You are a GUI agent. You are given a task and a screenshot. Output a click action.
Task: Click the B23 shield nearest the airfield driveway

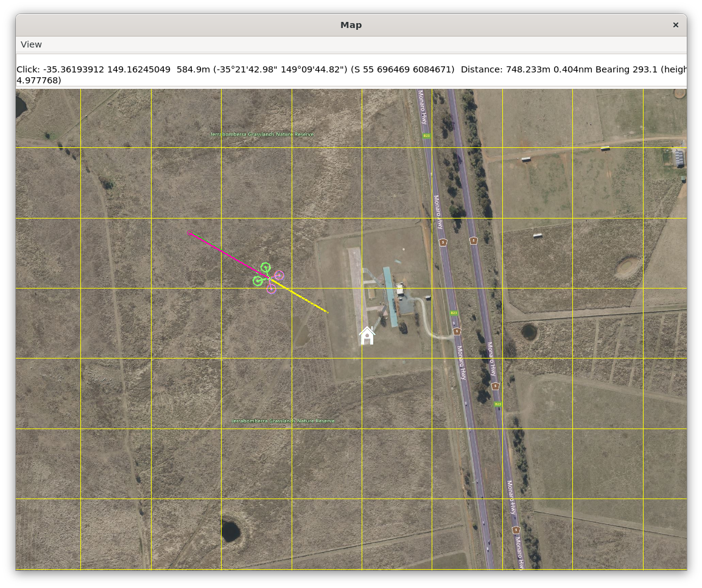[454, 313]
